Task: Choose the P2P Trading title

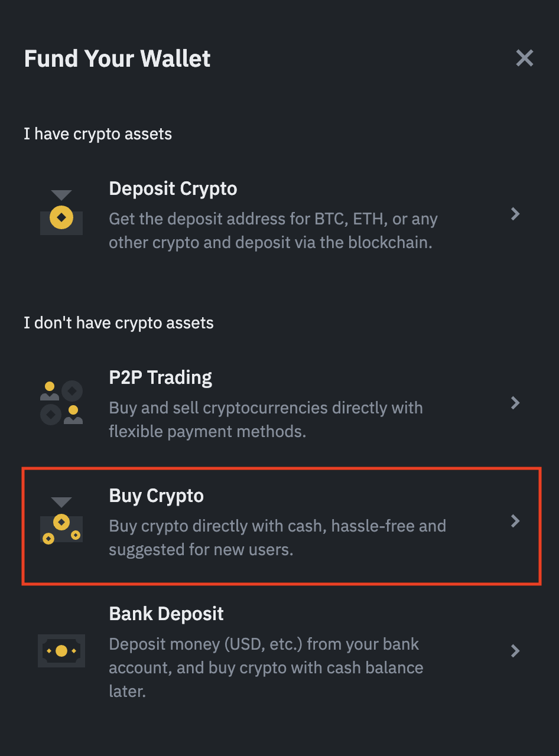Action: 161,378
